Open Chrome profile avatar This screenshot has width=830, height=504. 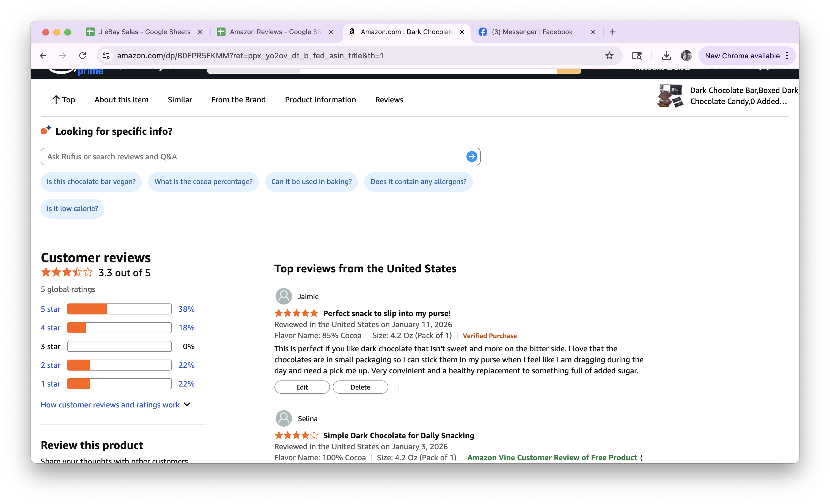point(686,56)
